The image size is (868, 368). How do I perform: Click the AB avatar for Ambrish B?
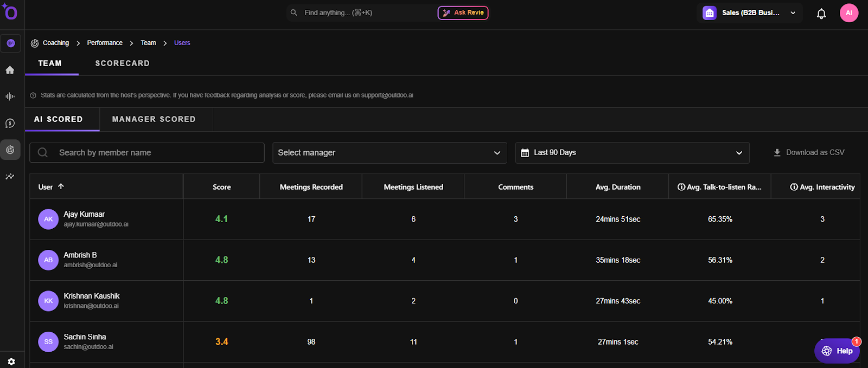(48, 260)
